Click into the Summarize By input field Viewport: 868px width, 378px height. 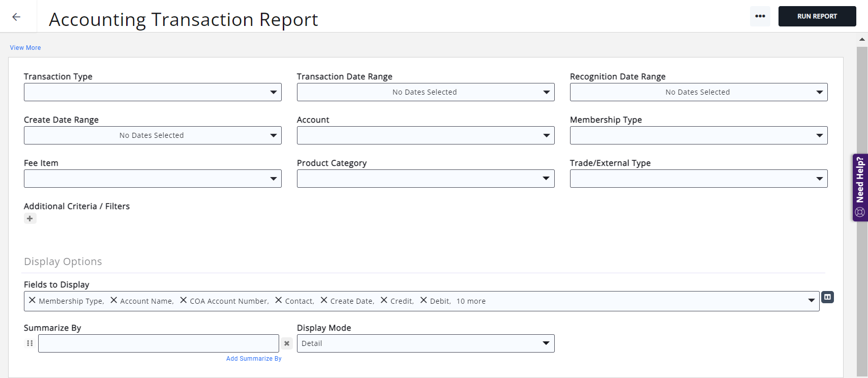[158, 343]
